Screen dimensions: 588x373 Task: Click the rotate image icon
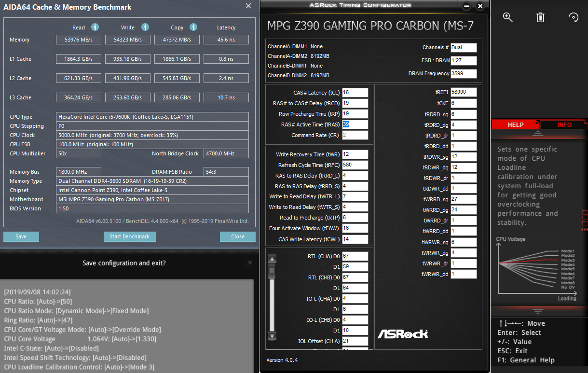574,17
